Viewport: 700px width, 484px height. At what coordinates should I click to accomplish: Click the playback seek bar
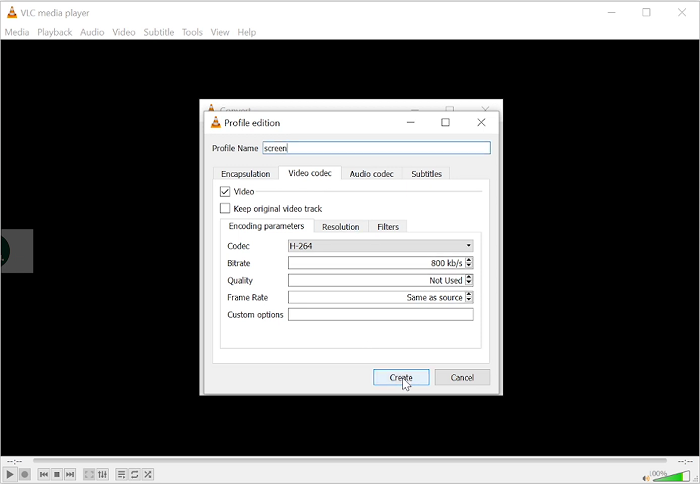(350, 460)
